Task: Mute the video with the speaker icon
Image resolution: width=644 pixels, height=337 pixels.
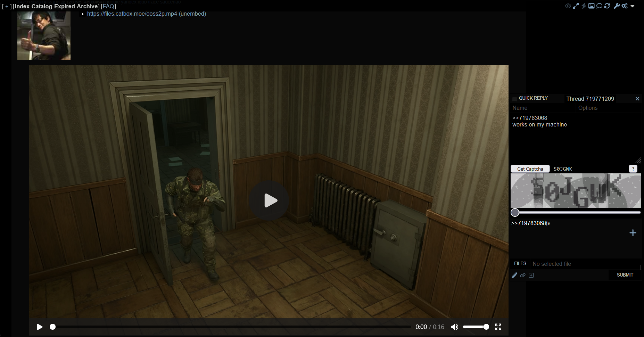Action: coord(454,327)
